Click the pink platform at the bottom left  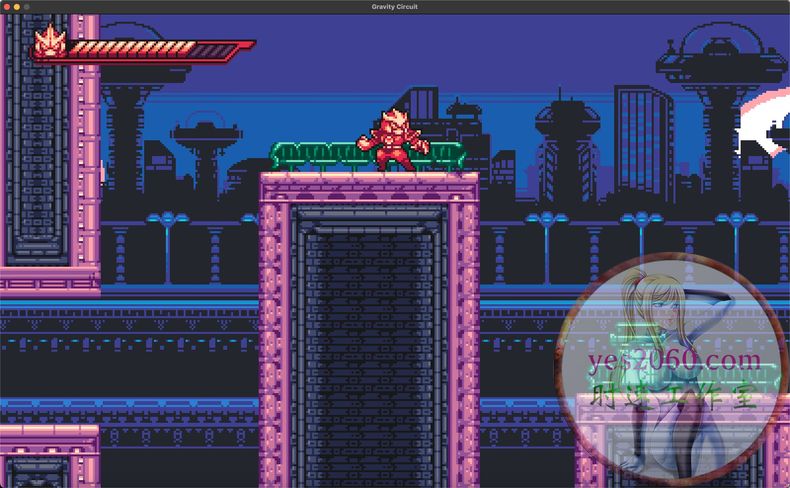pyautogui.click(x=48, y=440)
